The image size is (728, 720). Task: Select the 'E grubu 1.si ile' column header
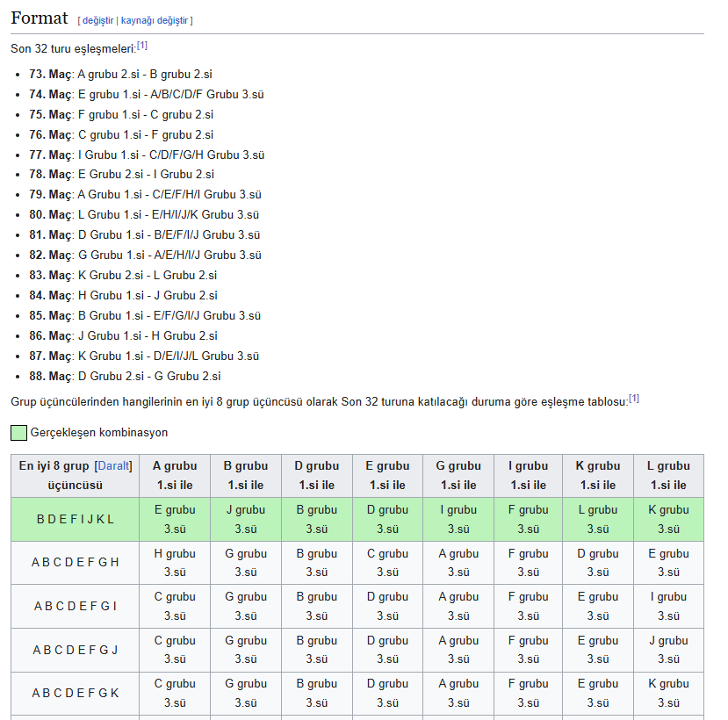[387, 476]
